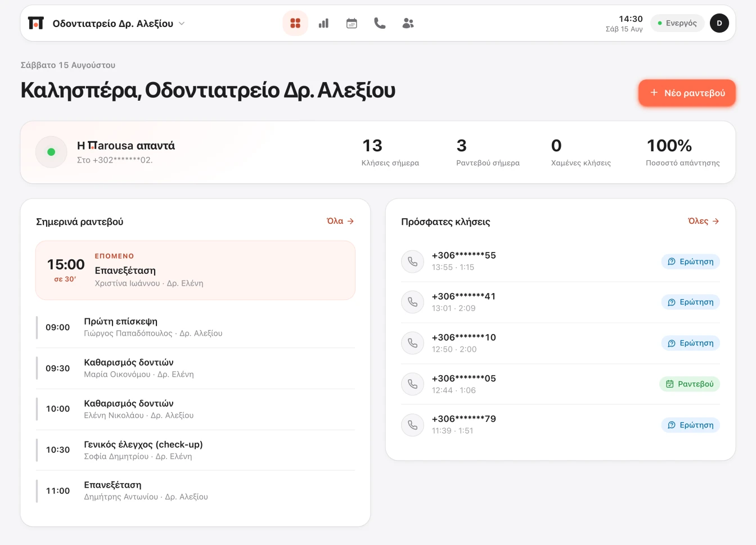Click the Ραντεβού tag on call at 12:44

(690, 384)
